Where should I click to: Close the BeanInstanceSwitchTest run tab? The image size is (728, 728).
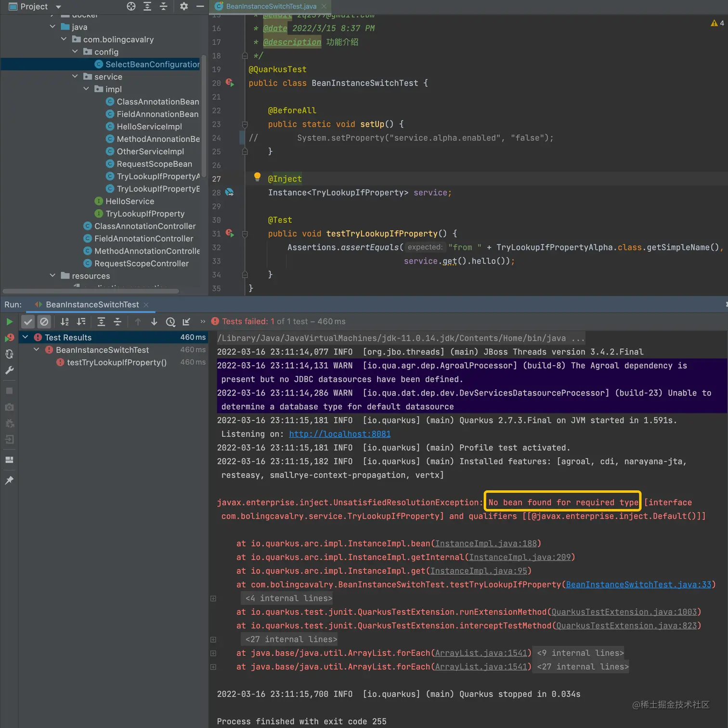[146, 305]
